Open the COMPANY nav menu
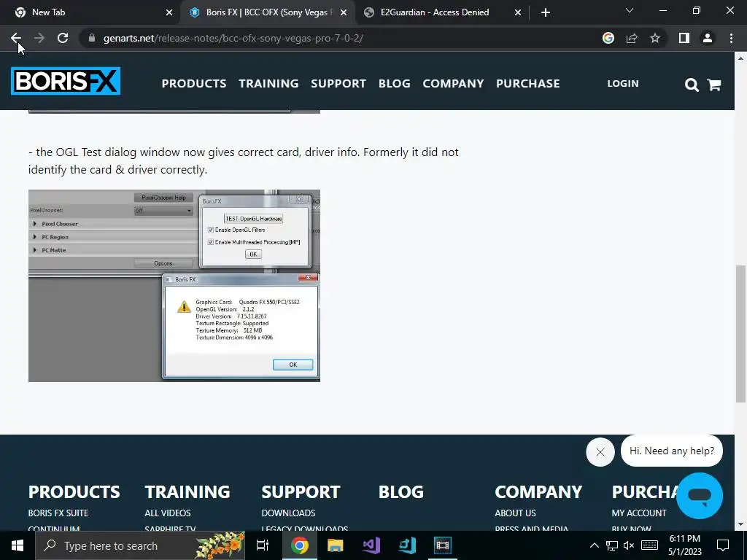Screen dimensions: 747x560 point(453,83)
